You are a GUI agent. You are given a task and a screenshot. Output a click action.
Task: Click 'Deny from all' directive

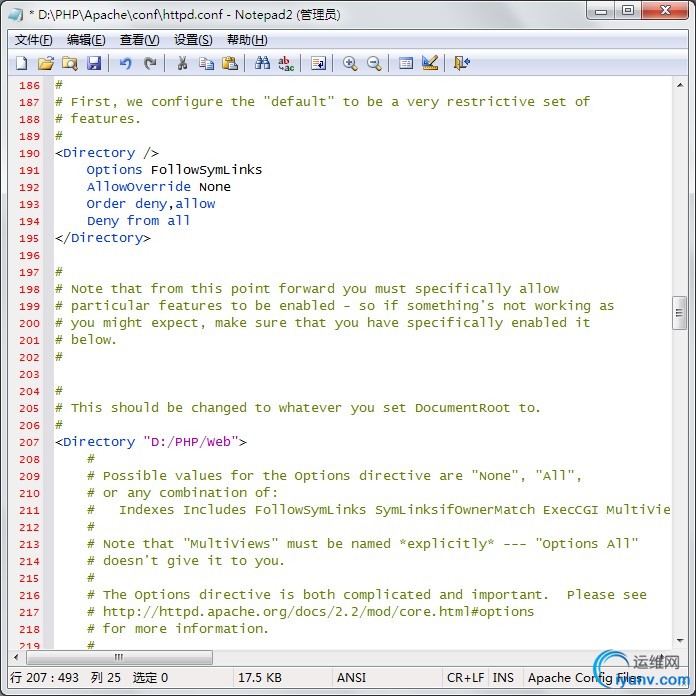click(x=138, y=221)
